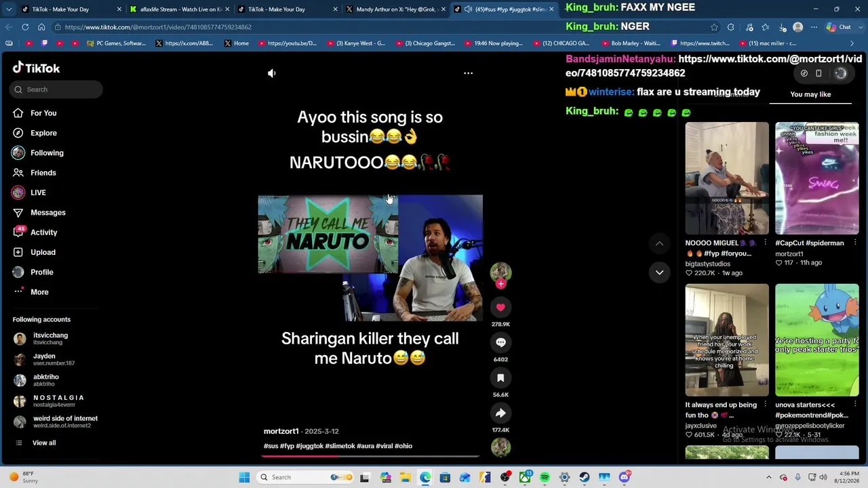This screenshot has height=488, width=868.
Task: Click the TikTok logo
Action: point(36,68)
